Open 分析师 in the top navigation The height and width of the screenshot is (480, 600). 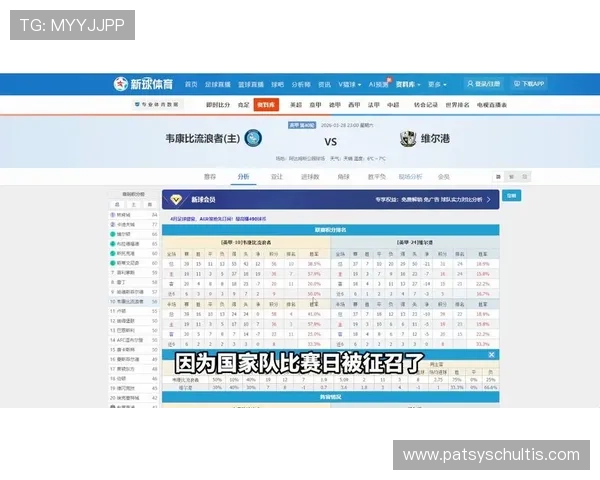(x=301, y=84)
